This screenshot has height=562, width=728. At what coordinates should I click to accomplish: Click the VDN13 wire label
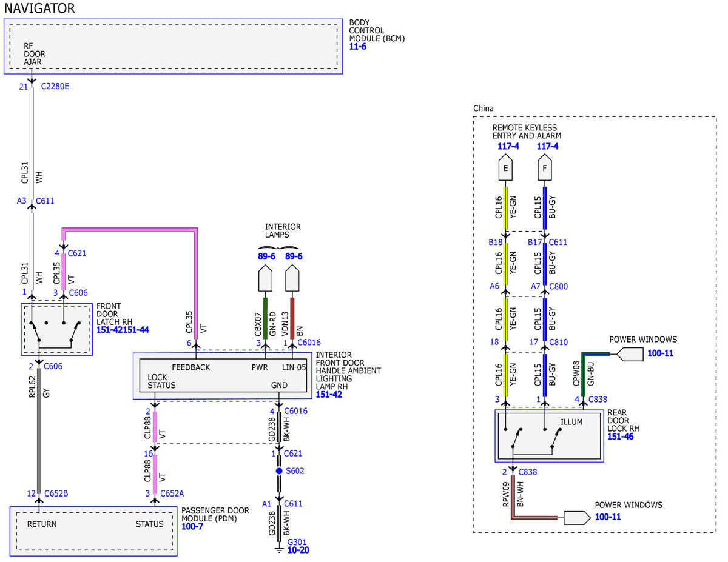click(285, 324)
